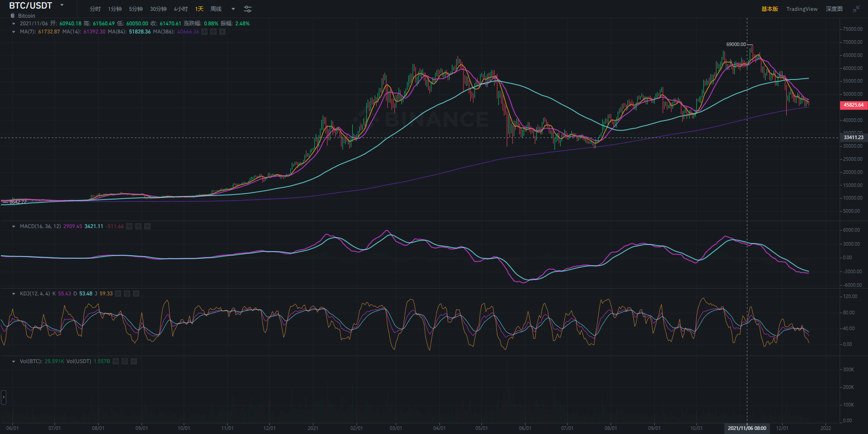Open the chart indicator settings icon in top toolbar
Viewport: 868px width, 434px height.
tap(248, 9)
